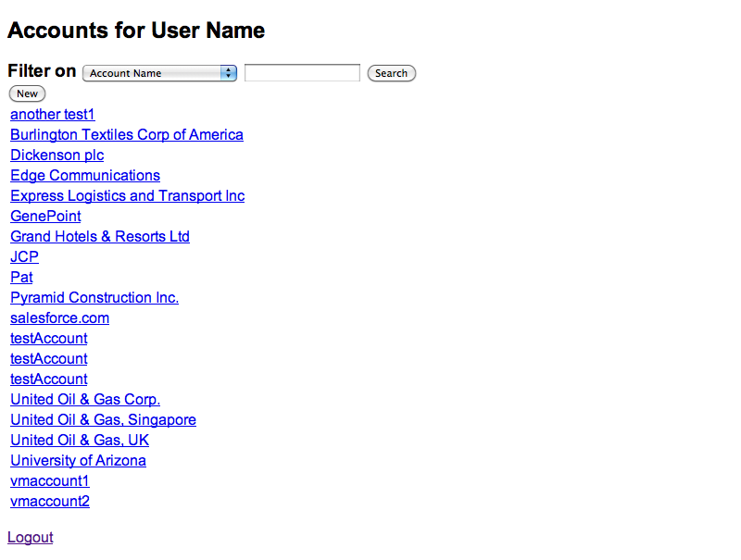This screenshot has width=741, height=560.
Task: Open United Oil & Gas, Singapore account
Action: [x=103, y=419]
